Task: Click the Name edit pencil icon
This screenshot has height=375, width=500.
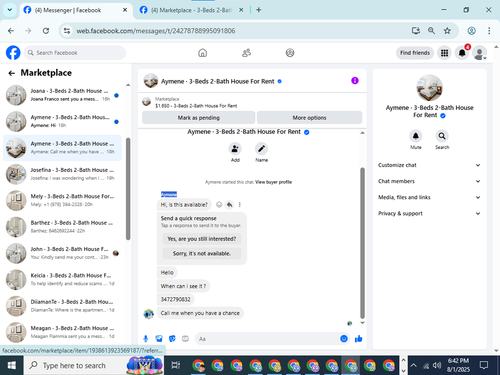Action: [261, 149]
